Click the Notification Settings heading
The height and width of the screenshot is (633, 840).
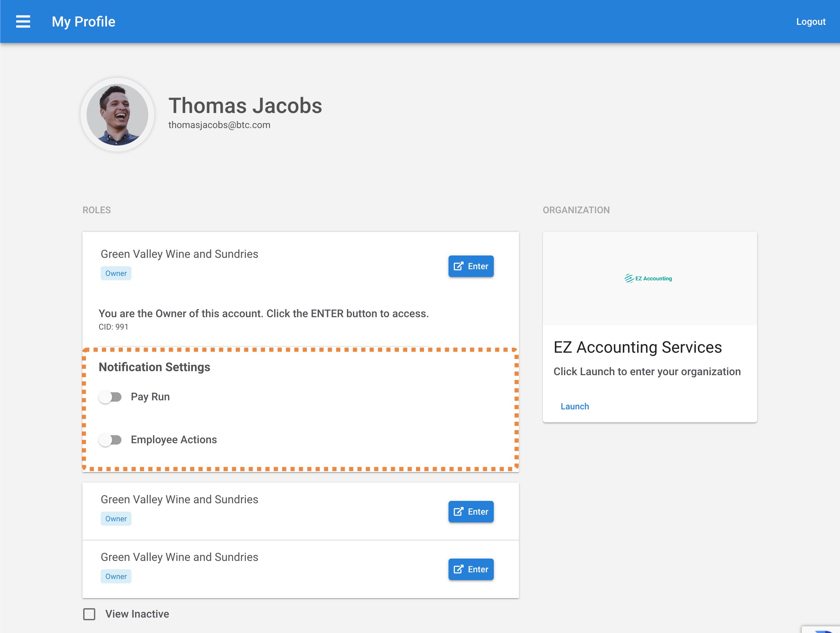(154, 367)
